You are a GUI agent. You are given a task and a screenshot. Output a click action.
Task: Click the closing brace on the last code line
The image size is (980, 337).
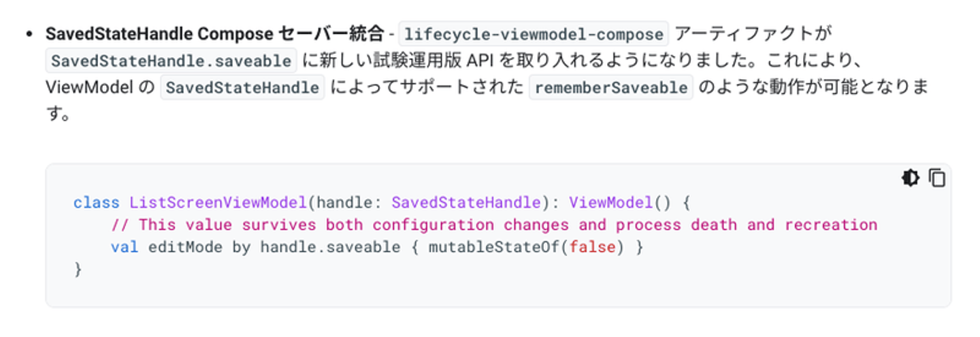tap(78, 270)
